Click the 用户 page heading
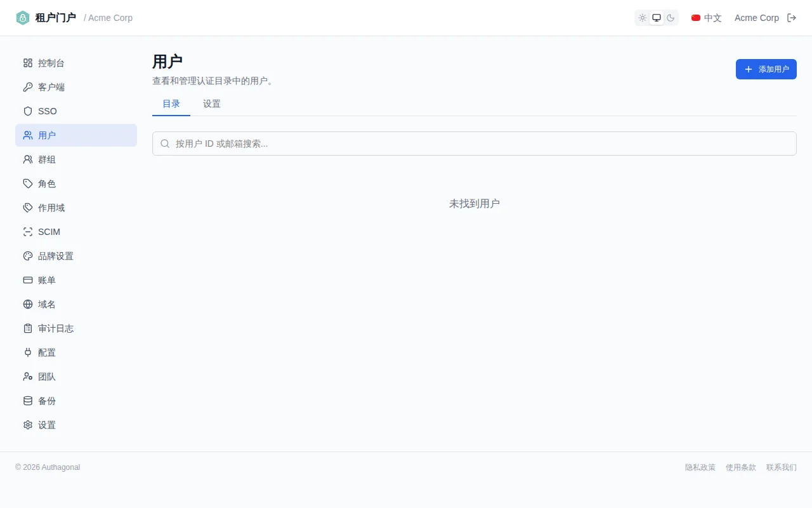Image resolution: width=812 pixels, height=508 pixels. click(167, 62)
